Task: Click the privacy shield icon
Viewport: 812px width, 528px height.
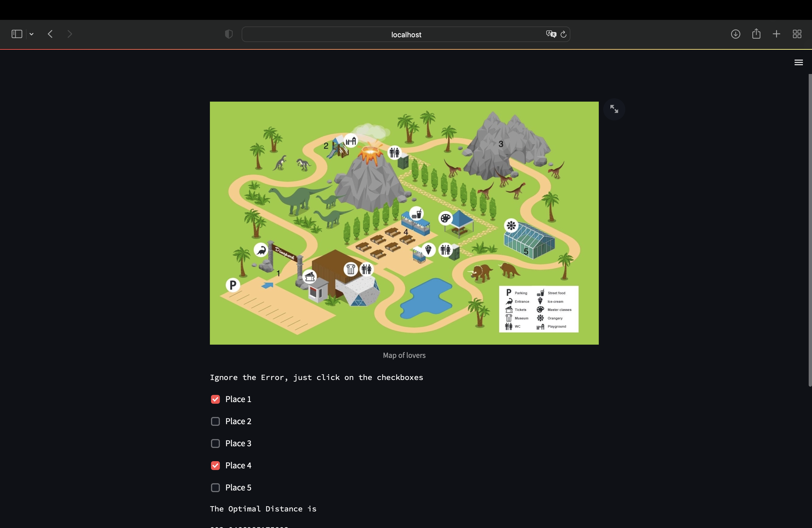Action: click(x=229, y=34)
